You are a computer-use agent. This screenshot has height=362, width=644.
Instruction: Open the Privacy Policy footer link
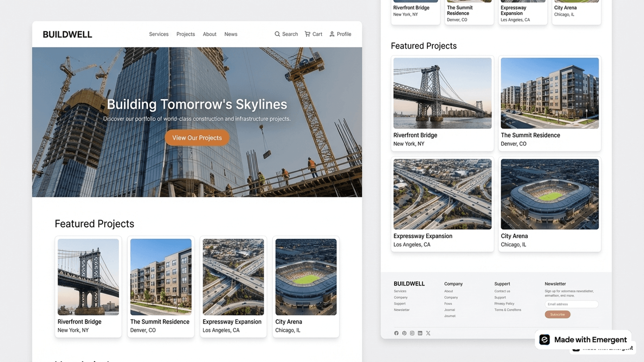coord(504,303)
